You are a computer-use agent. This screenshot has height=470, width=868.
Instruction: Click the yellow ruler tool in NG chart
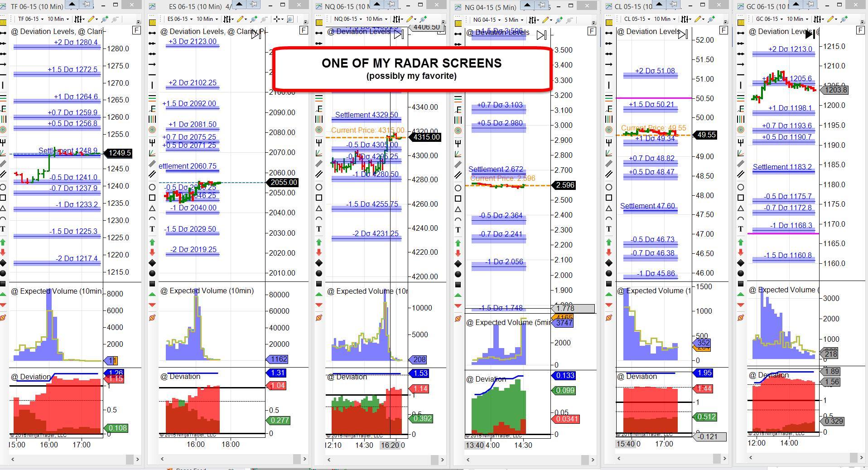point(458,23)
